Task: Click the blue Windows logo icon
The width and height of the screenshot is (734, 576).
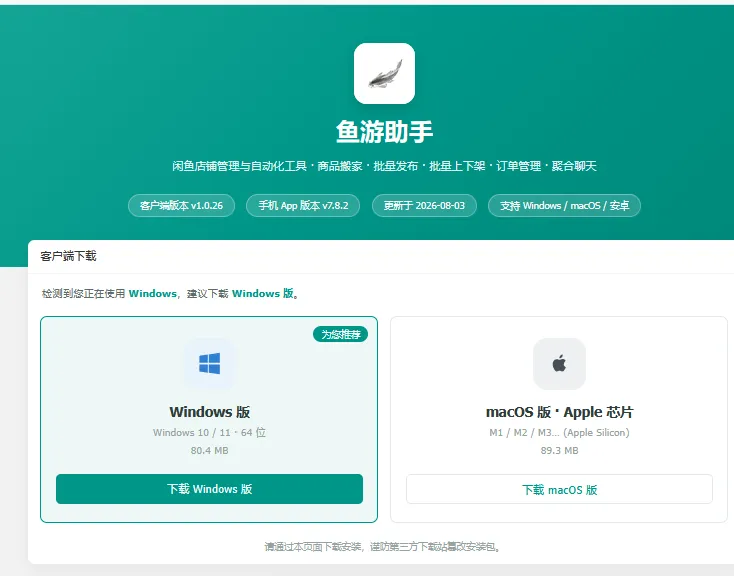Action: point(209,364)
